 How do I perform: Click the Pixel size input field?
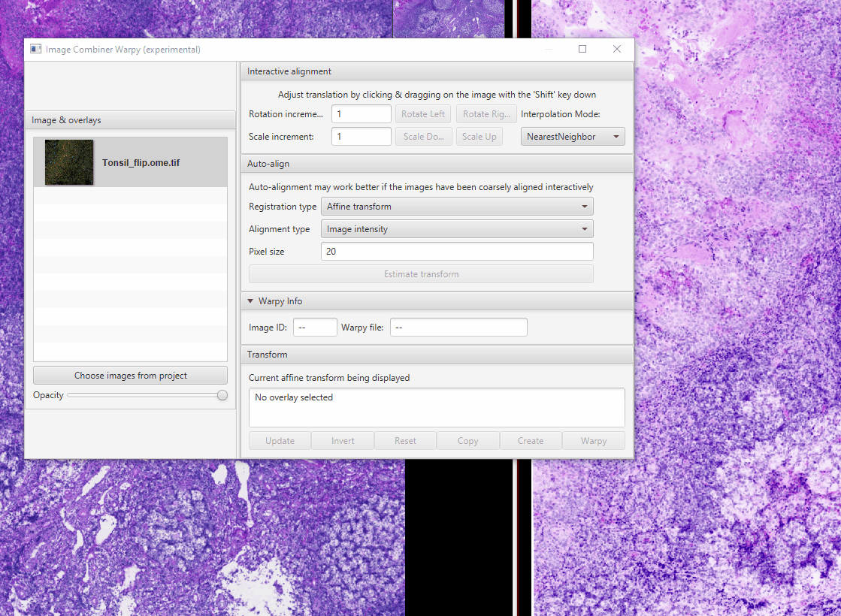tap(457, 252)
